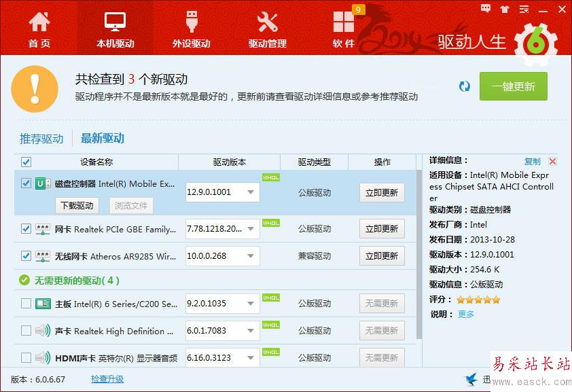The image size is (572, 392).
Task: Click the WHQL badge on Realtek audio row
Action: (x=270, y=325)
